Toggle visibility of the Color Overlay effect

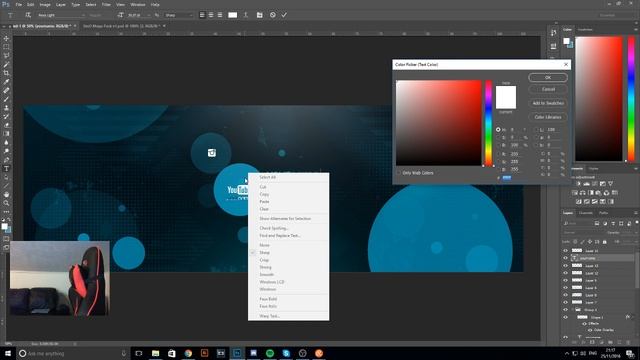click(x=590, y=330)
